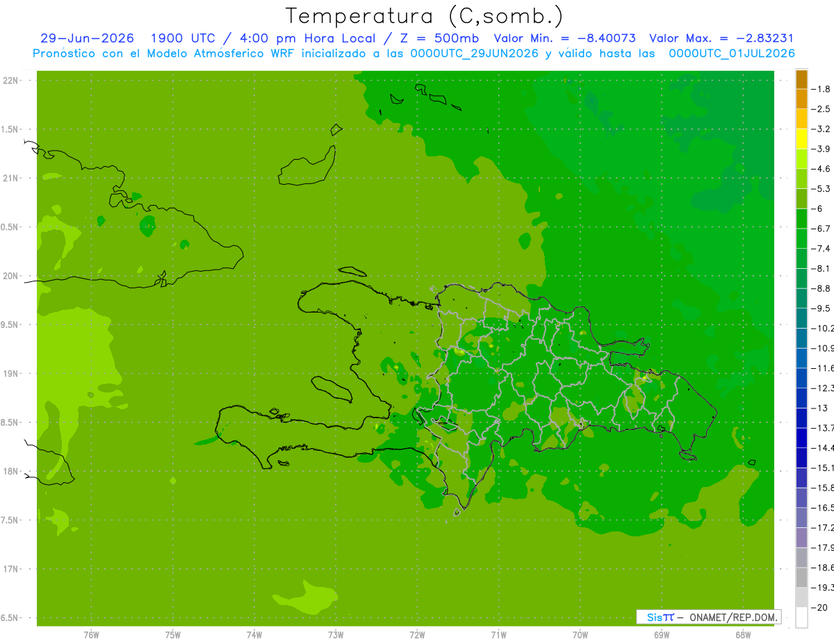Pick the yellow swatch between -3.2 and -3.9
834x644 pixels.
coord(801,139)
